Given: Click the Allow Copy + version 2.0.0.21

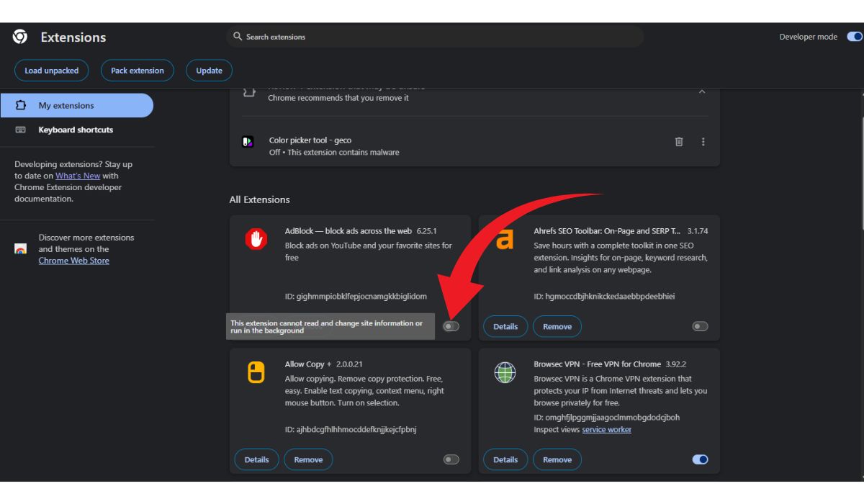Looking at the screenshot, I should (349, 364).
